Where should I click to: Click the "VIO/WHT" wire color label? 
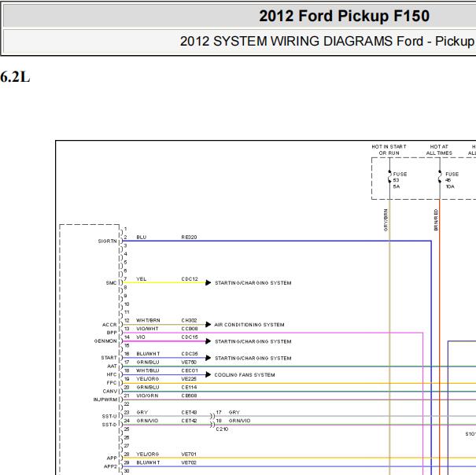click(148, 329)
